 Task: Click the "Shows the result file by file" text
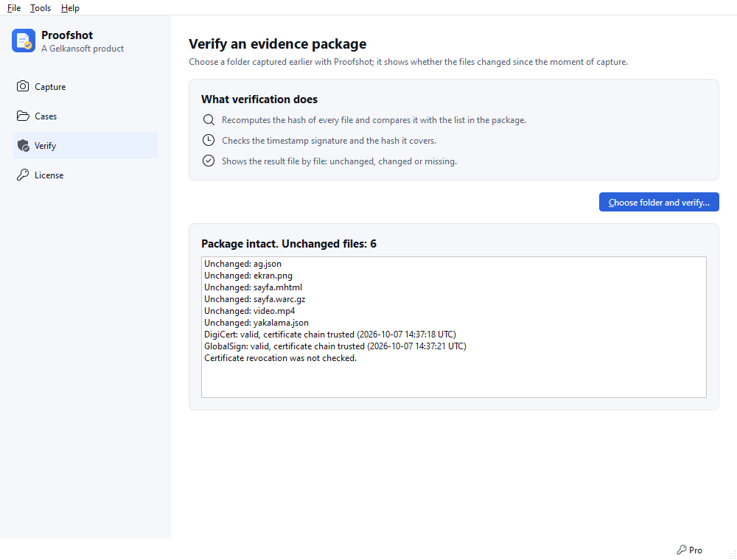339,161
